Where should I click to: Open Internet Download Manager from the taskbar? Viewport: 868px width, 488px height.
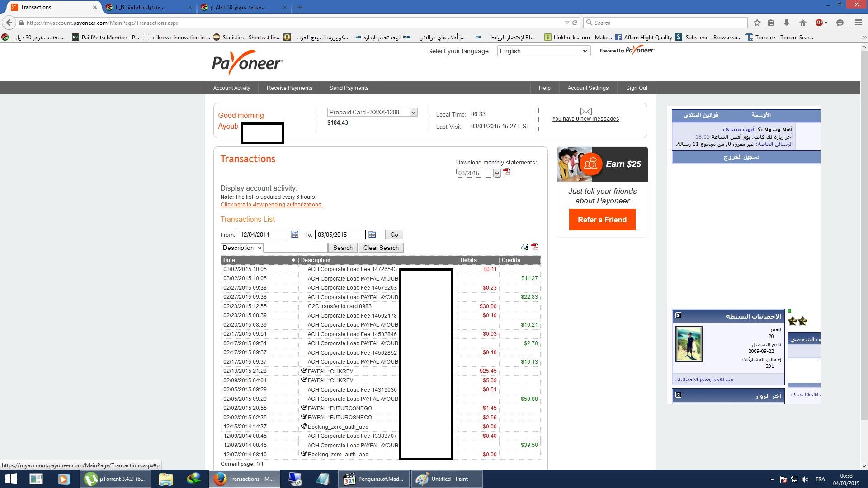click(x=194, y=479)
